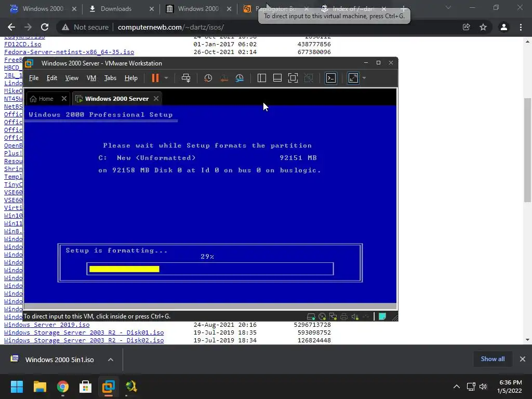Click the CD/DVD drive status icon
The image size is (532, 399).
click(x=322, y=316)
